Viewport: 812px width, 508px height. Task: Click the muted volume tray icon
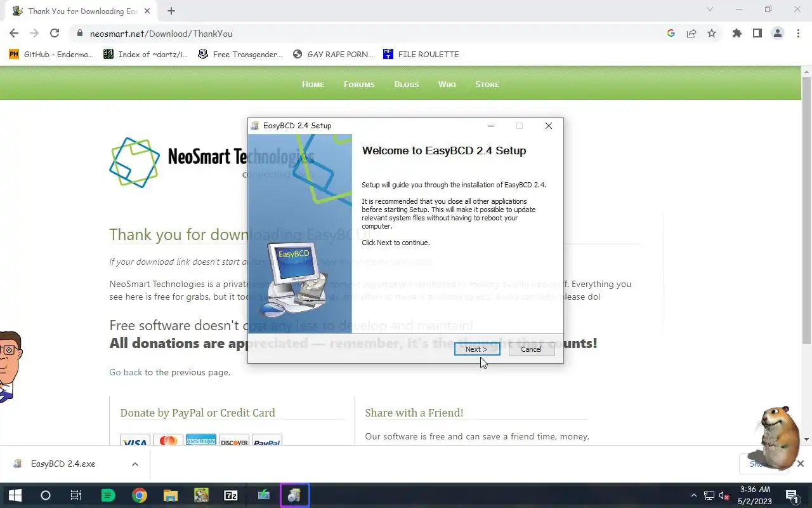tap(724, 495)
